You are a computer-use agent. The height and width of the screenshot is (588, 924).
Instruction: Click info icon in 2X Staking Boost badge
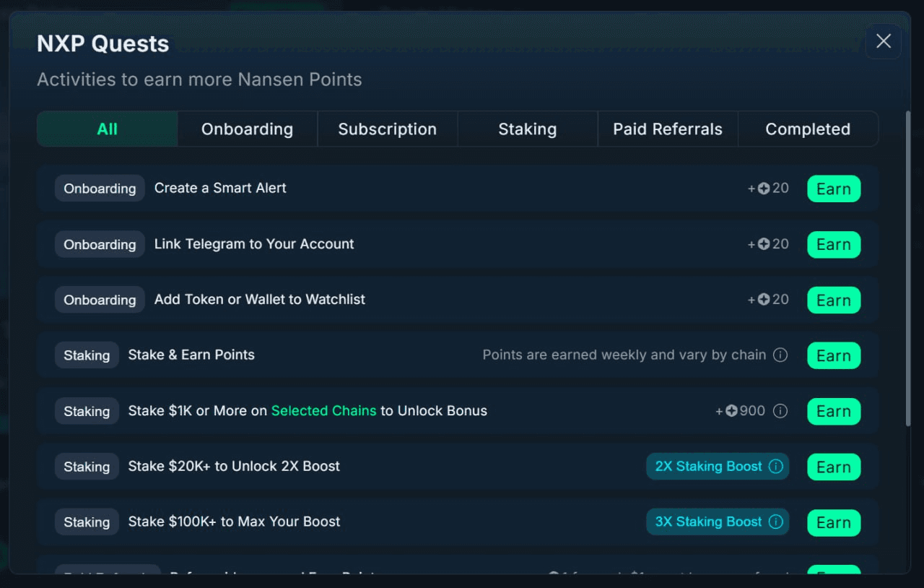776,466
